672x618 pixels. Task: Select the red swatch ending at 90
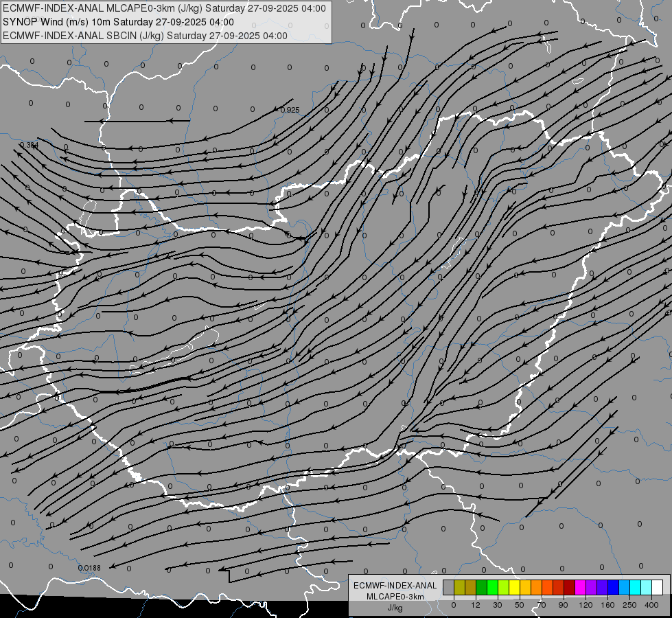[x=559, y=587]
